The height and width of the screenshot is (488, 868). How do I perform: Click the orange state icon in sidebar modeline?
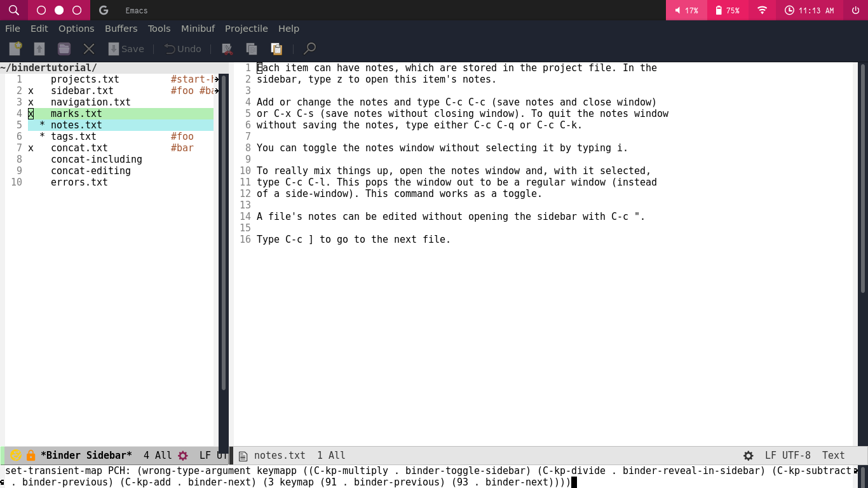coord(16,456)
